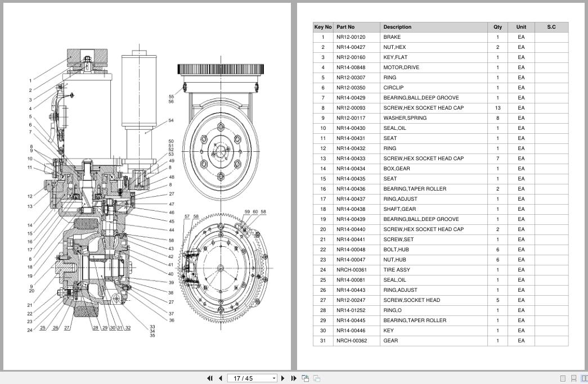Click part number NR14-00440

[x=351, y=229]
